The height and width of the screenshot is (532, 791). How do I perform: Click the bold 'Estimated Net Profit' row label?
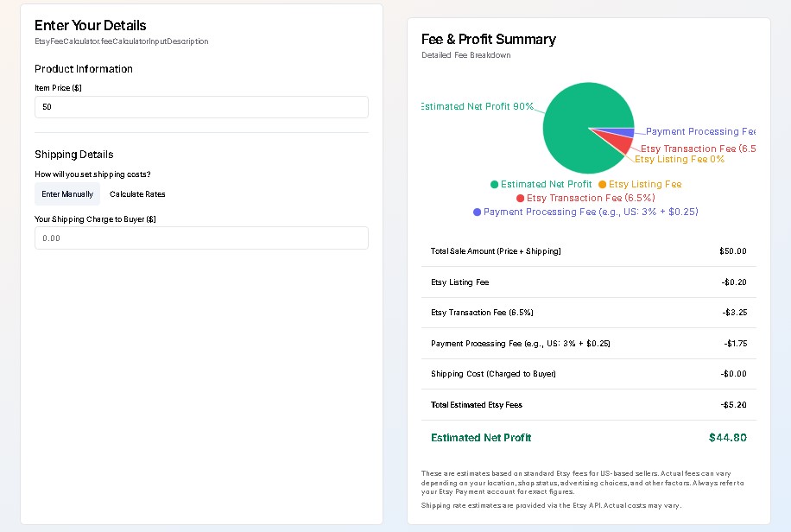pyautogui.click(x=481, y=438)
